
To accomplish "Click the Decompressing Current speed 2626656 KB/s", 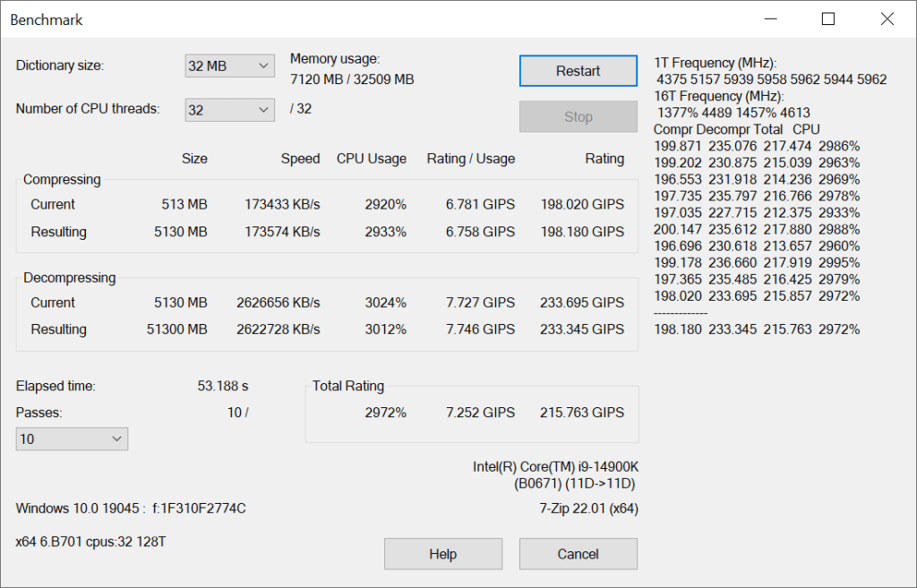I will click(278, 303).
